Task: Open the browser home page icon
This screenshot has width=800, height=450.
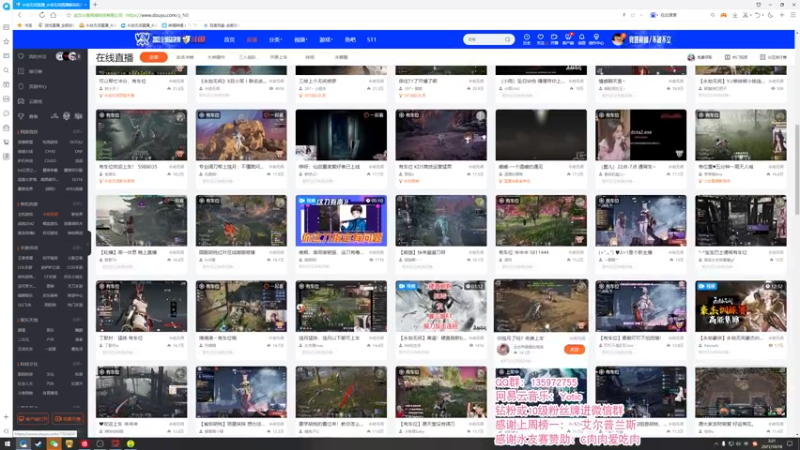Action: click(53, 15)
